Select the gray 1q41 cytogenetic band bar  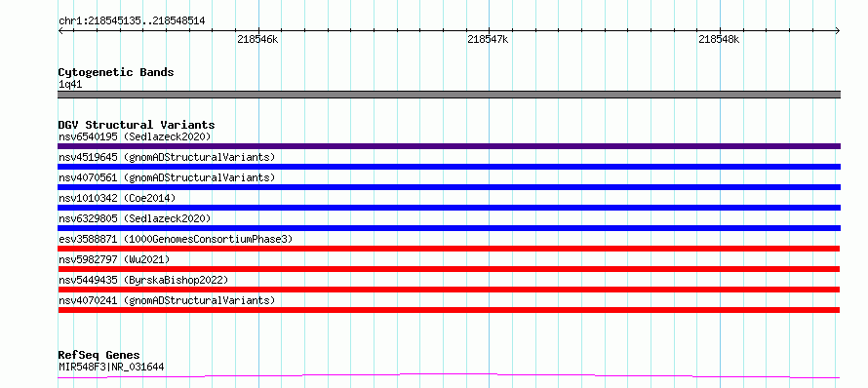coord(449,95)
